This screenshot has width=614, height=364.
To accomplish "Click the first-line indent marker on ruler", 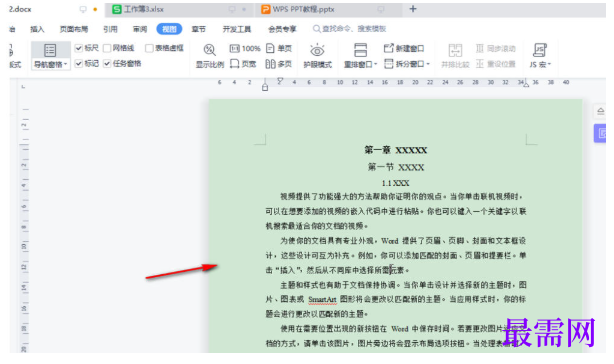I will click(x=280, y=81).
